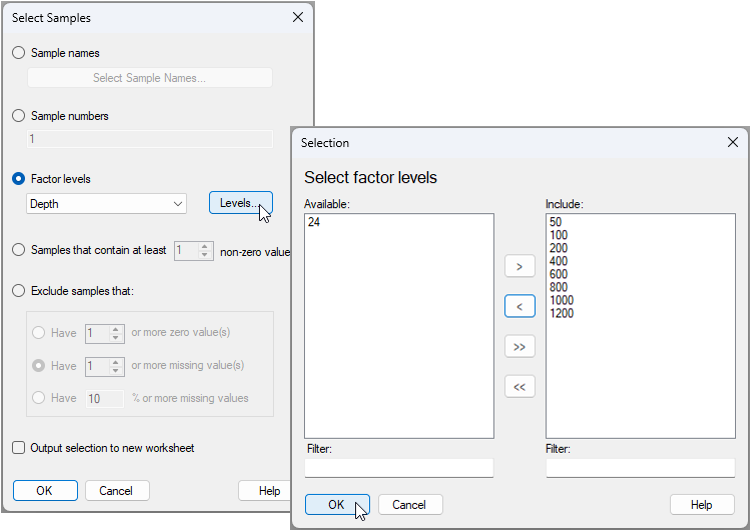Screen dimensions: 751x531
Task: Close the Selection dialog
Action: pos(732,143)
